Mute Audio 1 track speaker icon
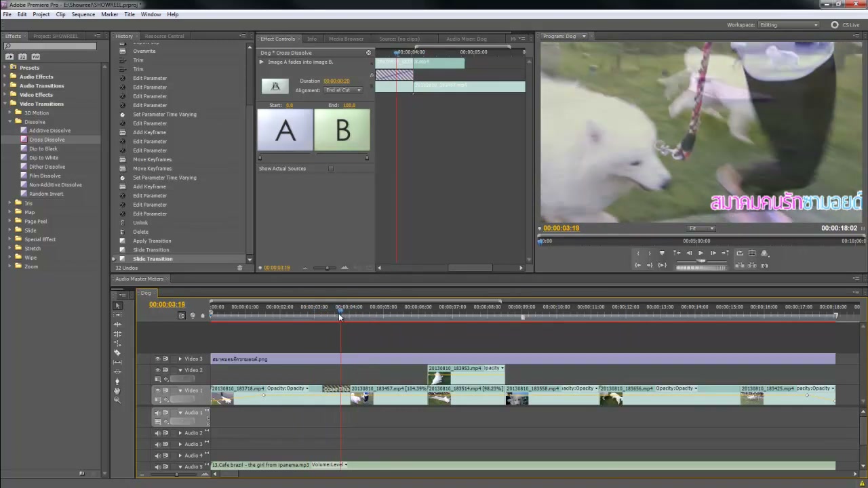The width and height of the screenshot is (868, 488). 157,413
